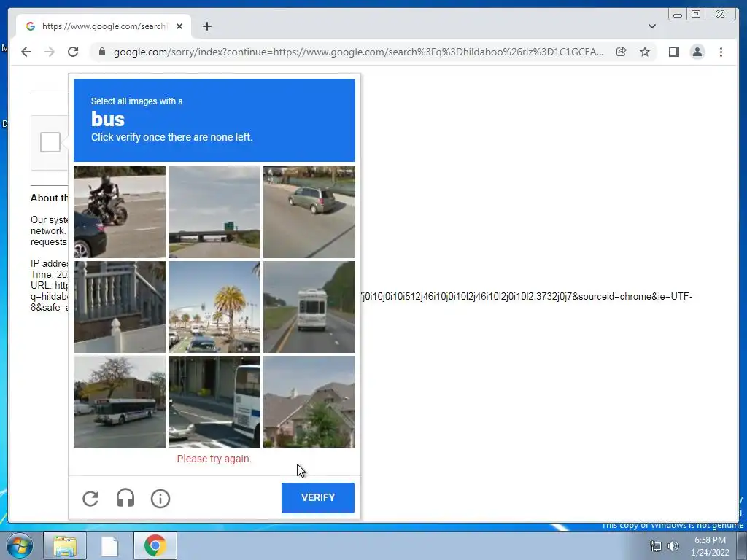The height and width of the screenshot is (560, 747).
Task: Select the highway overpass image tile
Action: pyautogui.click(x=214, y=212)
